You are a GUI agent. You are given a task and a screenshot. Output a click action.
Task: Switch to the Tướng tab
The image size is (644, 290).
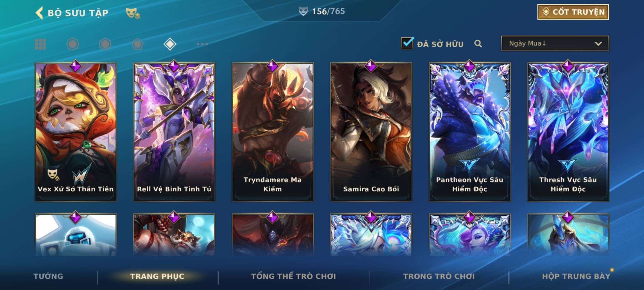coord(48,276)
